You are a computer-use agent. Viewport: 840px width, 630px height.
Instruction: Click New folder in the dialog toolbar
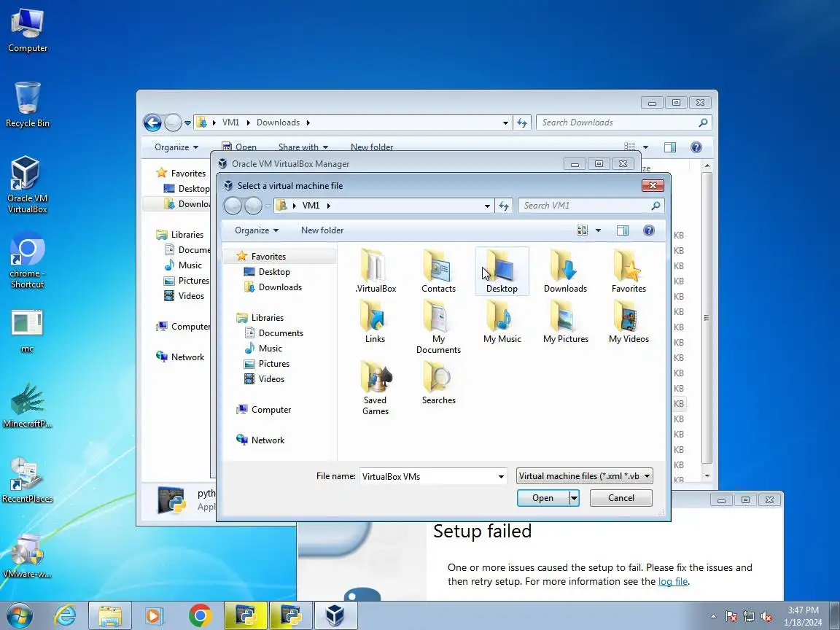point(322,230)
